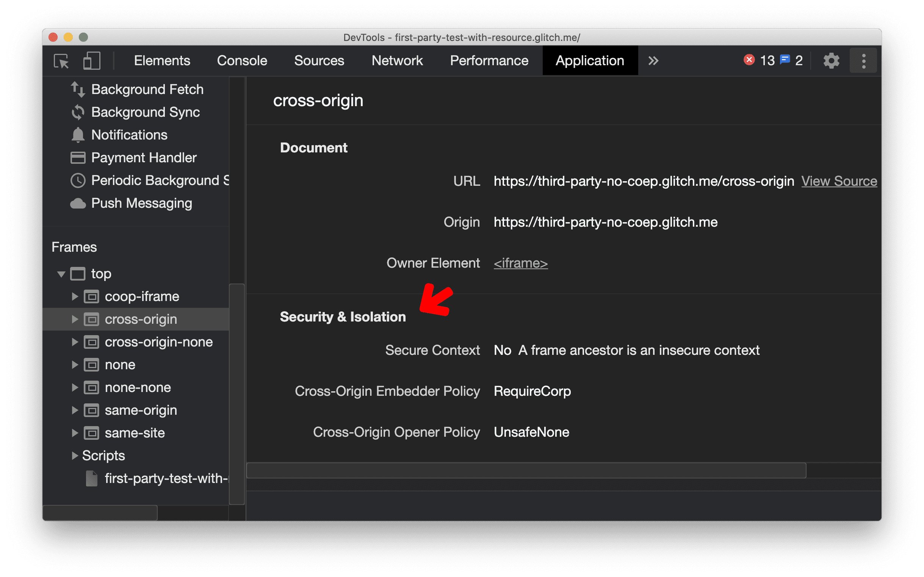Image resolution: width=924 pixels, height=577 pixels.
Task: Click the overflow panel chevron icon
Action: [x=654, y=60]
